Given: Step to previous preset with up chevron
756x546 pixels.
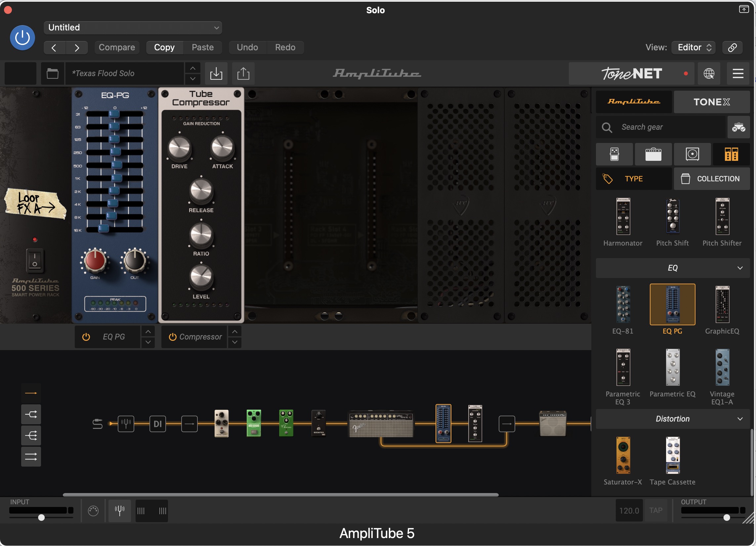Looking at the screenshot, I should [x=193, y=68].
